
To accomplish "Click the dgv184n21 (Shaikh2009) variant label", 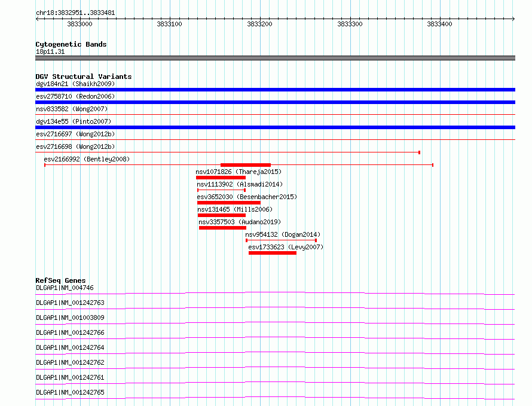I will pos(75,84).
